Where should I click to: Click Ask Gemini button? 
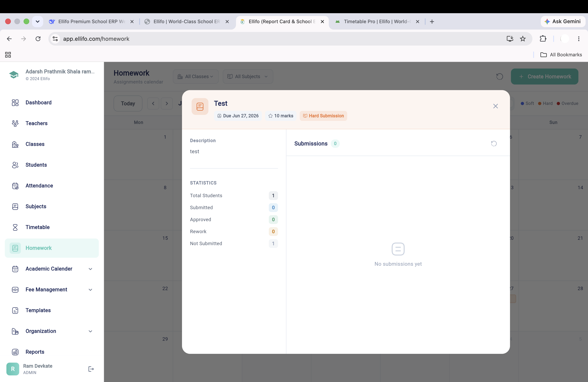(563, 21)
